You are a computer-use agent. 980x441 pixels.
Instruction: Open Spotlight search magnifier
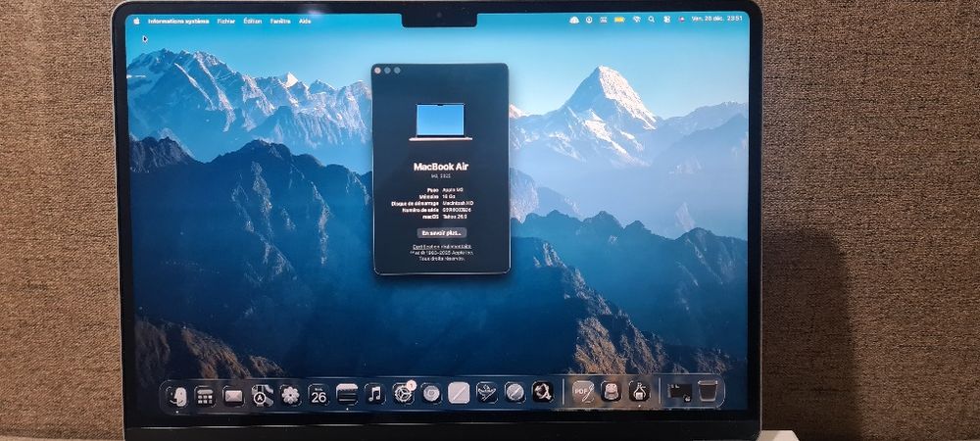652,20
